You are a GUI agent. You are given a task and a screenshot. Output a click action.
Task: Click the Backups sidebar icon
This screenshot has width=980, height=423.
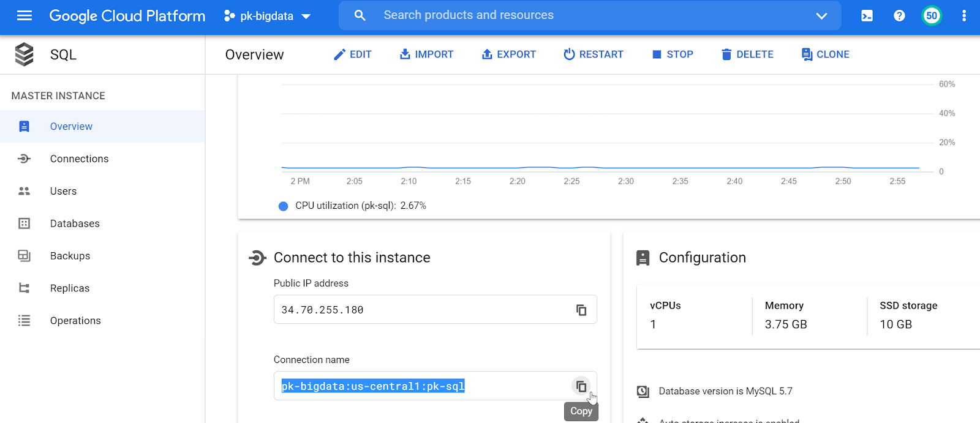(x=24, y=256)
